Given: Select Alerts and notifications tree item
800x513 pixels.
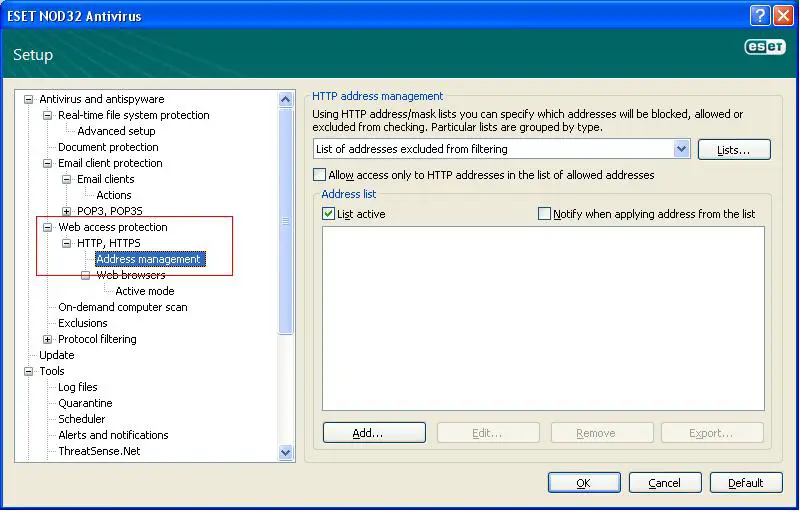Looking at the screenshot, I should 113,435.
